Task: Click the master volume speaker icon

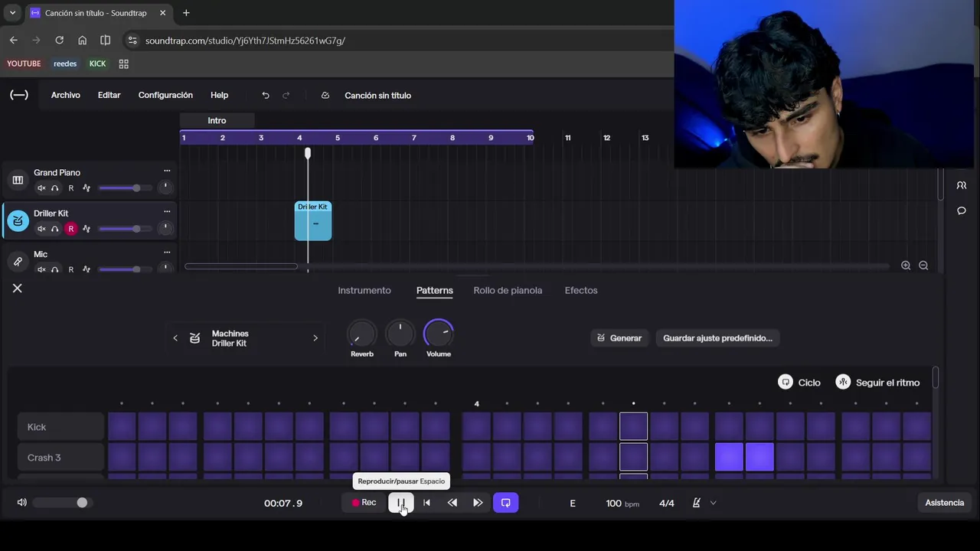Action: coord(21,503)
